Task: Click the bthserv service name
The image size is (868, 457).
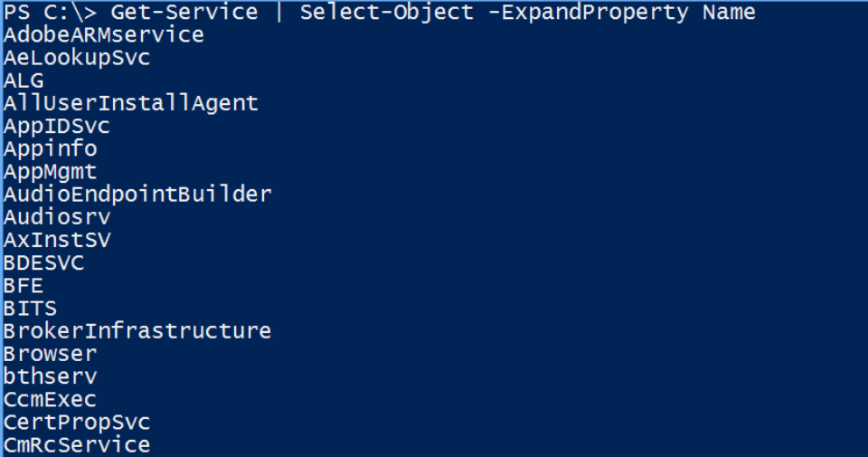Action: (51, 376)
